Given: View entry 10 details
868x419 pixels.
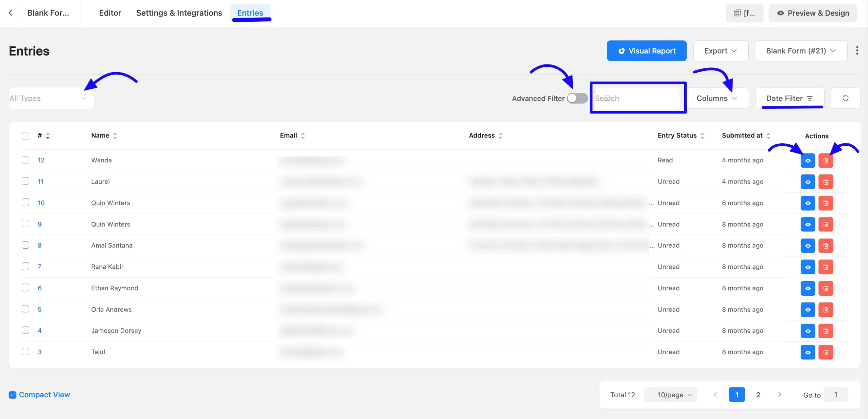Looking at the screenshot, I should pyautogui.click(x=808, y=203).
